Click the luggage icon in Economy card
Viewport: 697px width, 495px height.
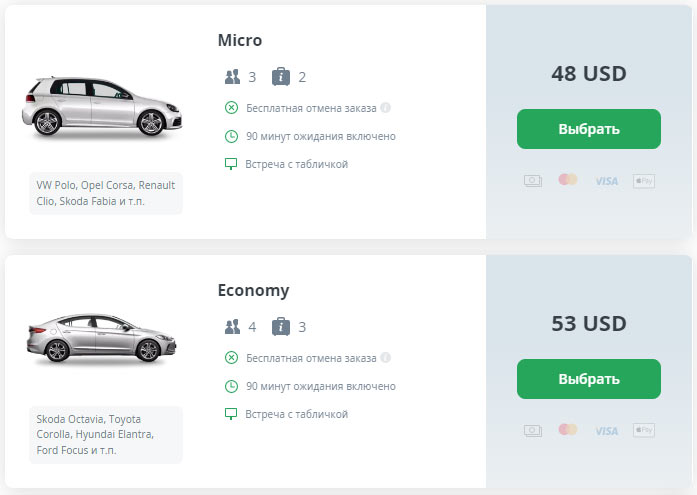pyautogui.click(x=282, y=327)
